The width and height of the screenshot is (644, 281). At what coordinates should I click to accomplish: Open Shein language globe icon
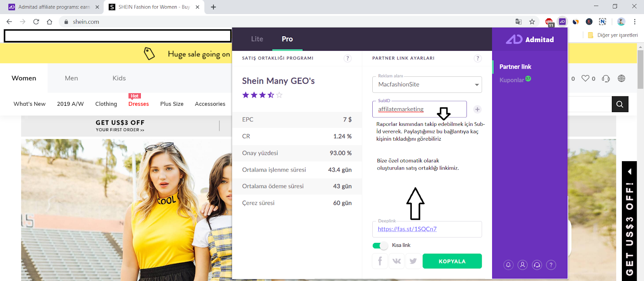coord(621,78)
